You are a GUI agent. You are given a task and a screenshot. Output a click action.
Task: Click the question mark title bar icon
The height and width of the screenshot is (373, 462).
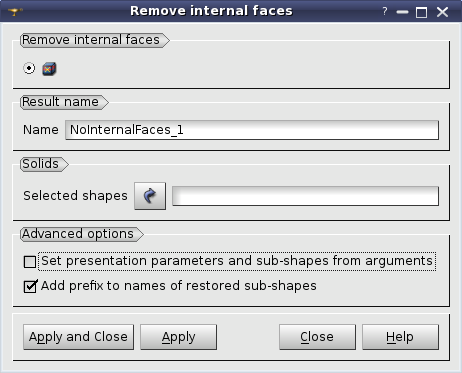[x=385, y=12]
